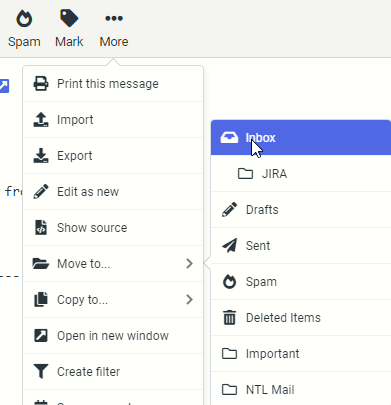Move message to Inbox folder
Image resolution: width=391 pixels, height=405 pixels.
pyautogui.click(x=301, y=138)
